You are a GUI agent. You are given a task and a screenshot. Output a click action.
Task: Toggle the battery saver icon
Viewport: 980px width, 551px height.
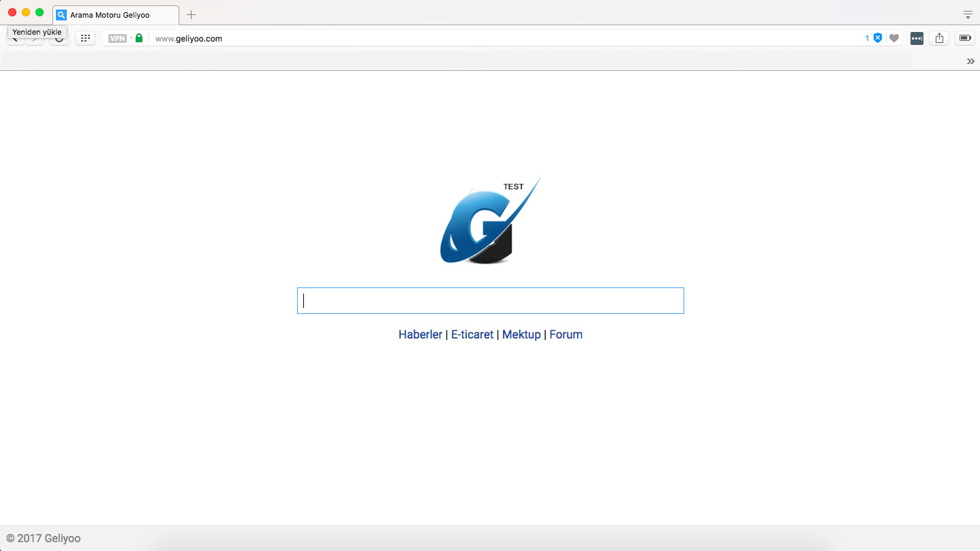click(965, 38)
